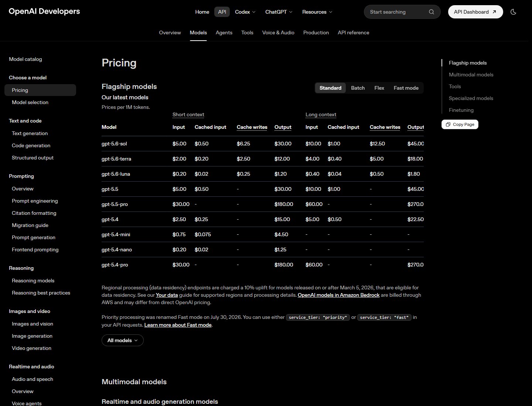The image size is (532, 406).
Task: Open Audio and speech sidebar link
Action: coord(33,379)
